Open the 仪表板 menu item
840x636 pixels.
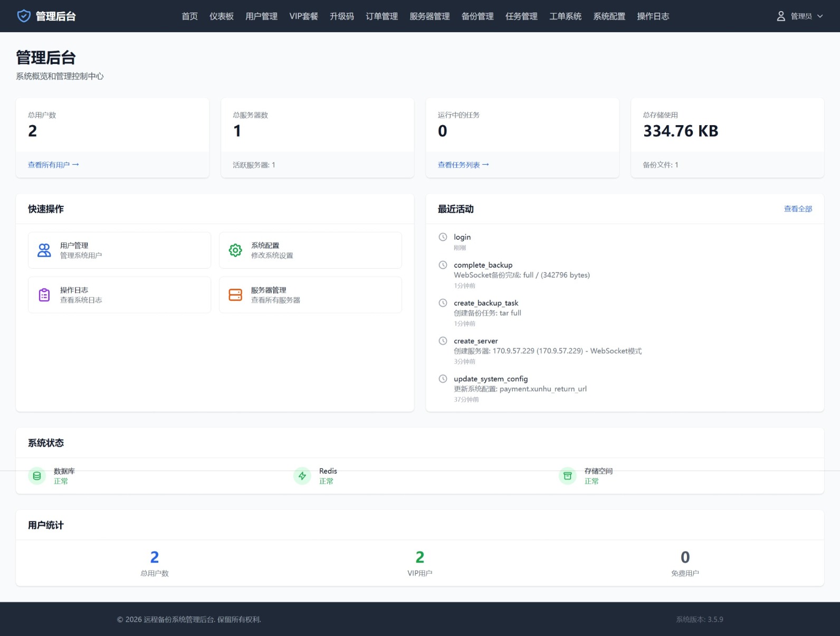(x=222, y=16)
